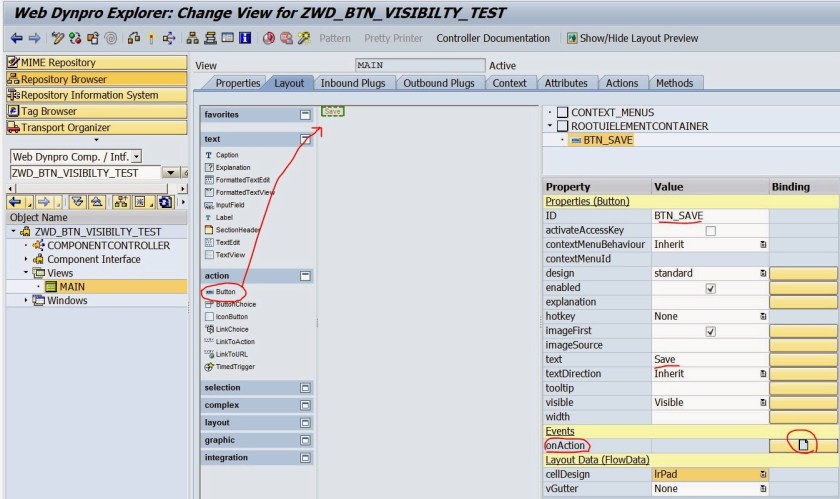Select the Caption element in text palette

[x=222, y=155]
